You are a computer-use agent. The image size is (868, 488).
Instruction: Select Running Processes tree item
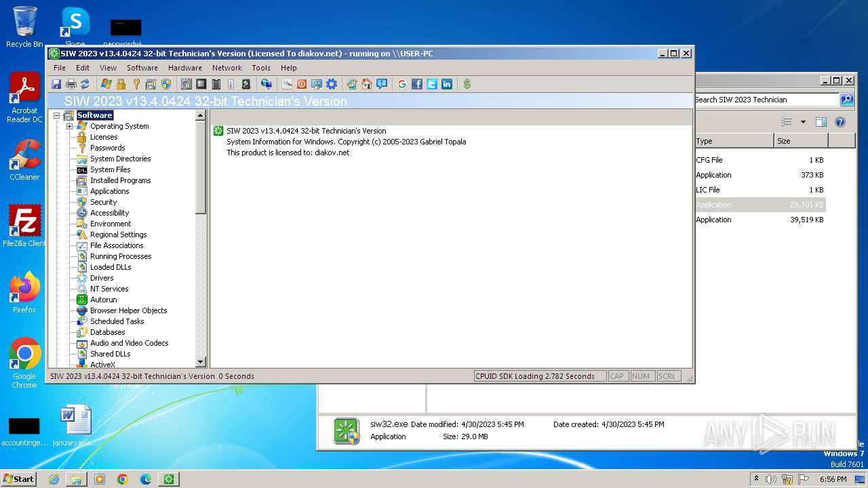tap(121, 256)
